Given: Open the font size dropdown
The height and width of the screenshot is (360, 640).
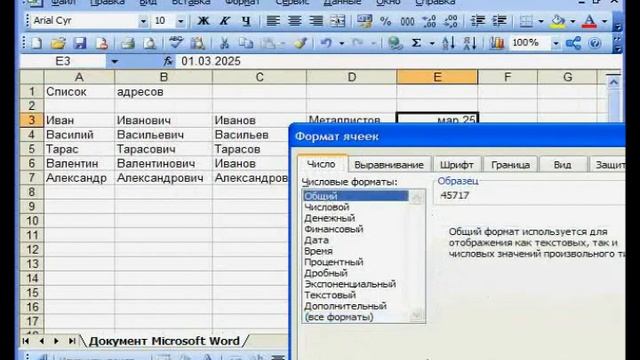Looking at the screenshot, I should tap(180, 21).
